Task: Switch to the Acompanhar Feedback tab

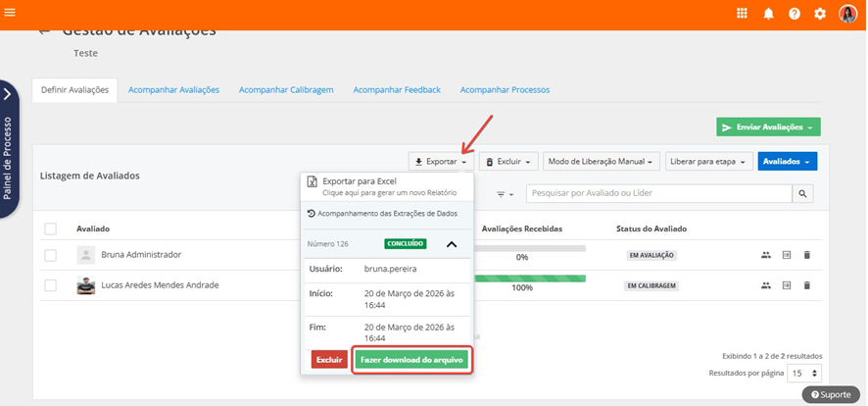Action: tap(397, 89)
